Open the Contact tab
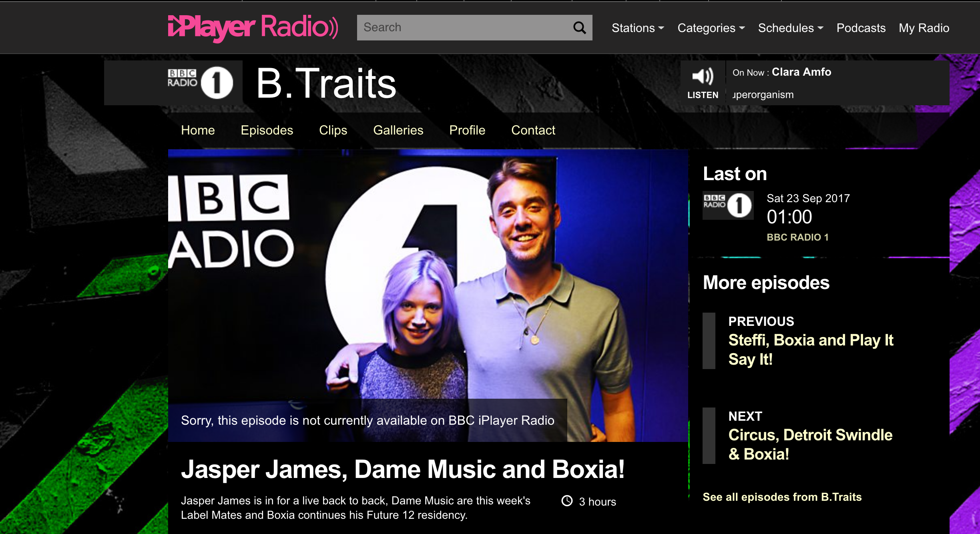 [x=533, y=130]
